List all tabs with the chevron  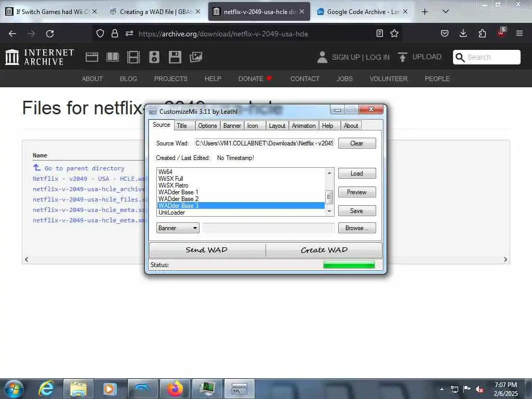(446, 11)
